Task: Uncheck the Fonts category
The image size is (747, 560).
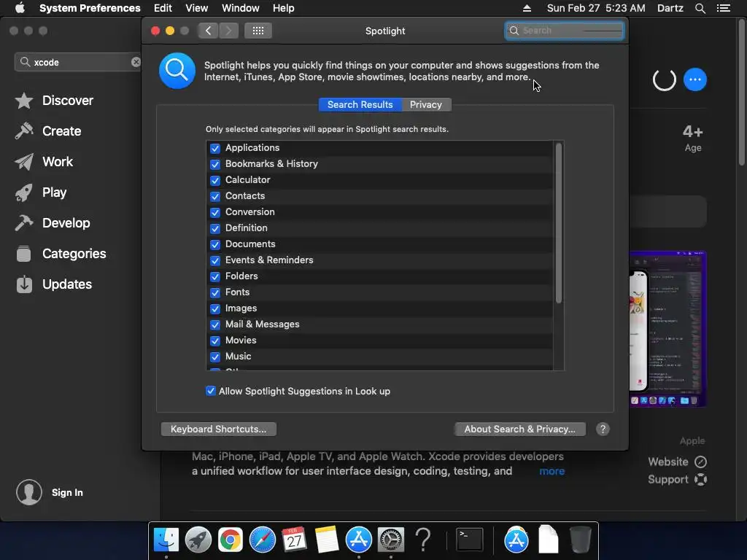Action: point(215,292)
